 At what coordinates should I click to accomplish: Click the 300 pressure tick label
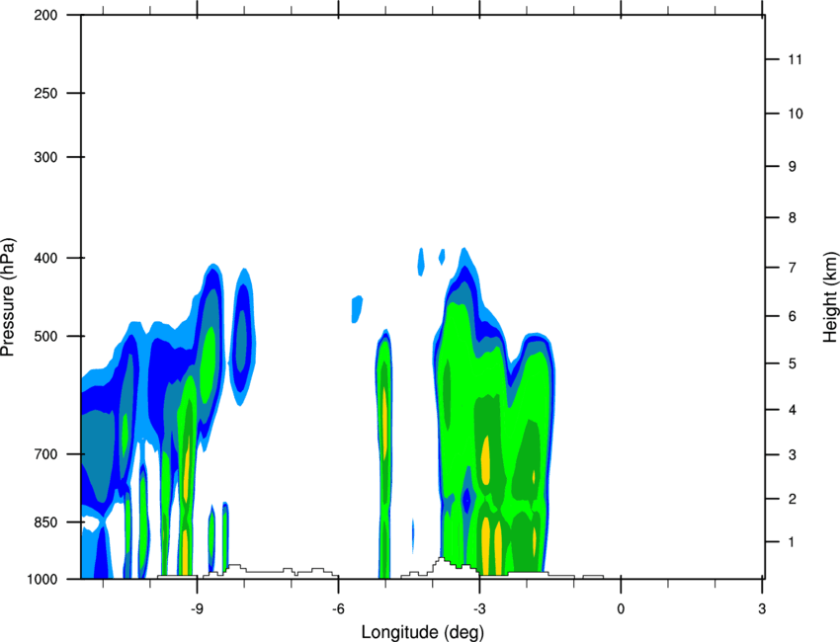coord(45,157)
